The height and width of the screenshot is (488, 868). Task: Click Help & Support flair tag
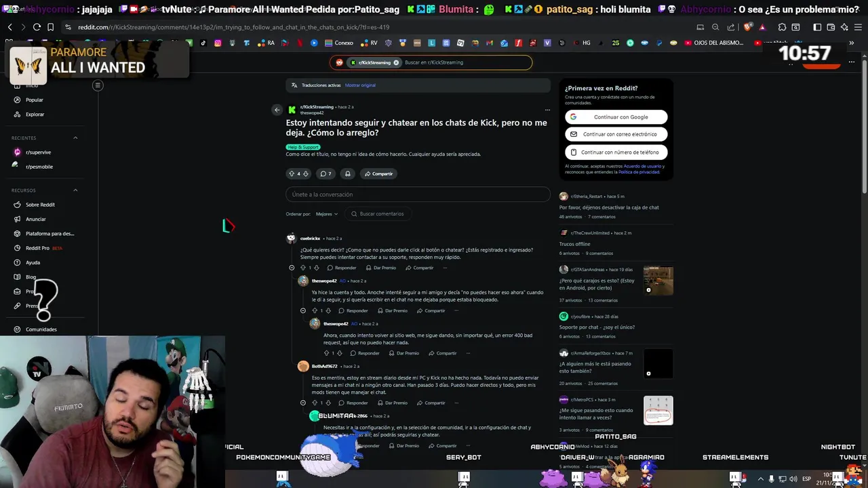pyautogui.click(x=302, y=147)
